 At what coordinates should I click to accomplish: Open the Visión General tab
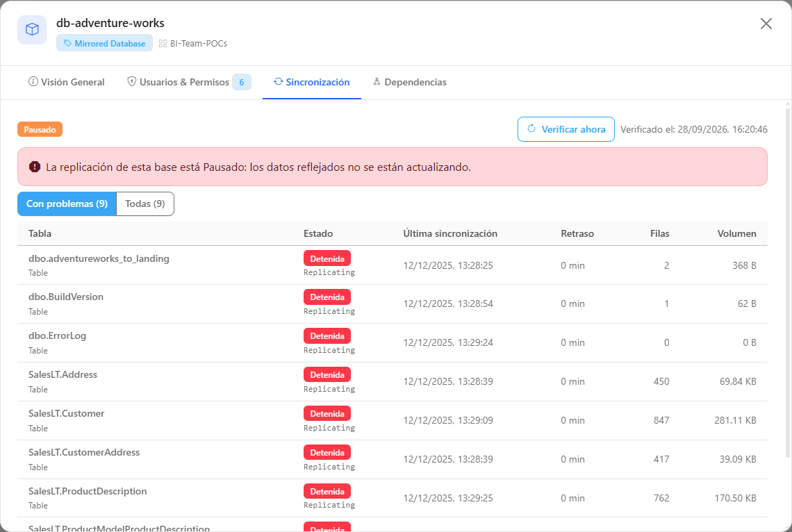click(66, 82)
